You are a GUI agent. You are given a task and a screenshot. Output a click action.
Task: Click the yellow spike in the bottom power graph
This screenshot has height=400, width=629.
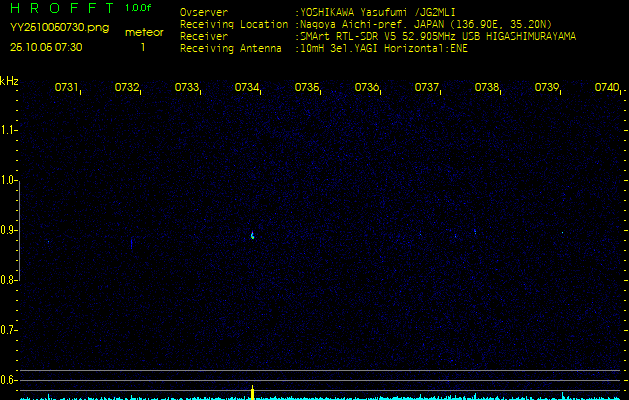252,389
